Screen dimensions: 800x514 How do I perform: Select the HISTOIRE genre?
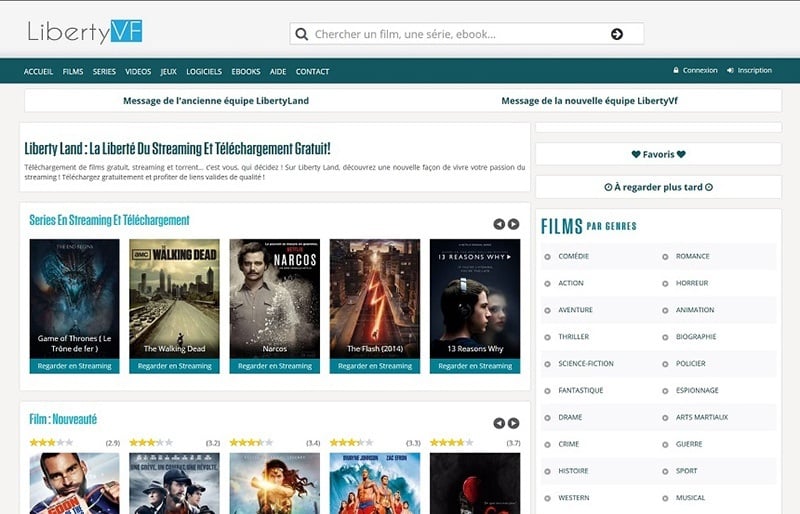click(x=573, y=471)
